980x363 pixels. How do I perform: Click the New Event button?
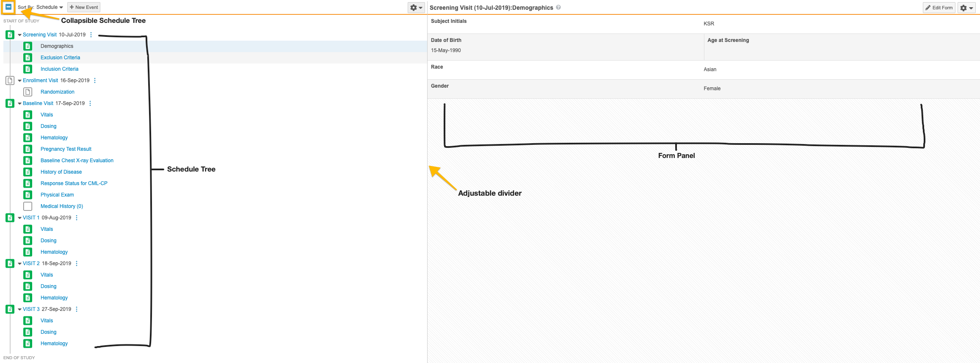tap(84, 7)
